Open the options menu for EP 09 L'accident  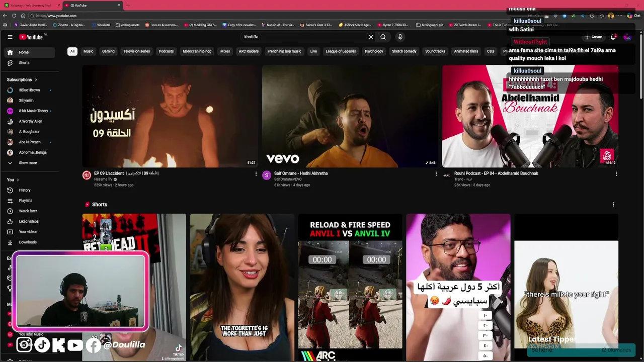click(x=256, y=174)
